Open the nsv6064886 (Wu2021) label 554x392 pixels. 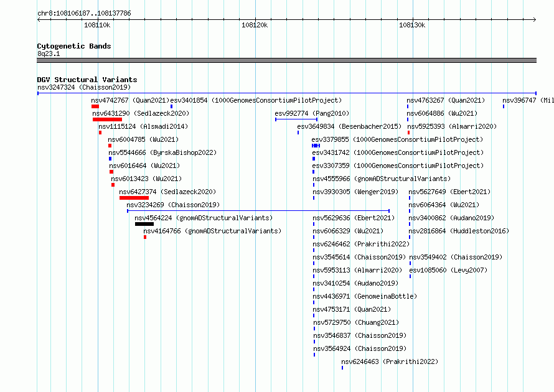(442, 113)
